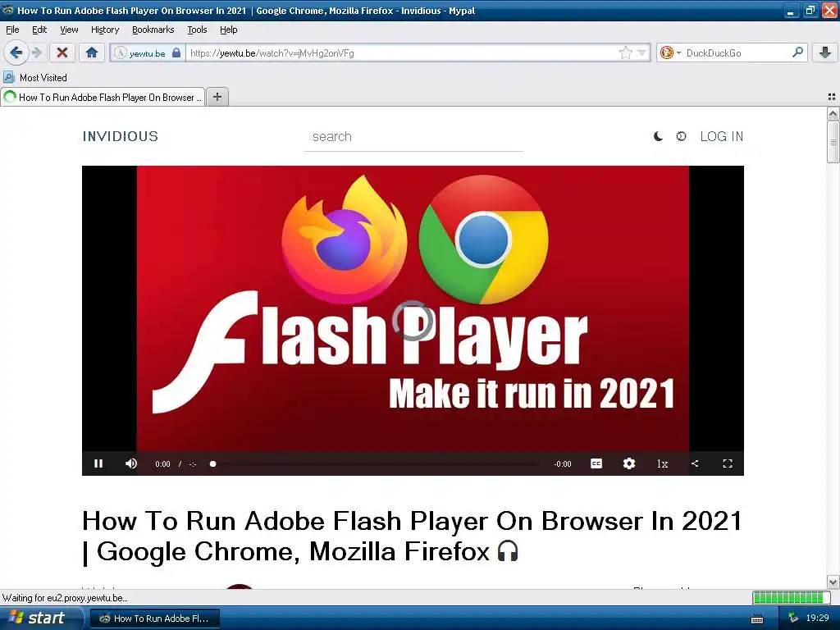Click the system tray network icon
This screenshot has width=840, height=630.
click(x=793, y=619)
